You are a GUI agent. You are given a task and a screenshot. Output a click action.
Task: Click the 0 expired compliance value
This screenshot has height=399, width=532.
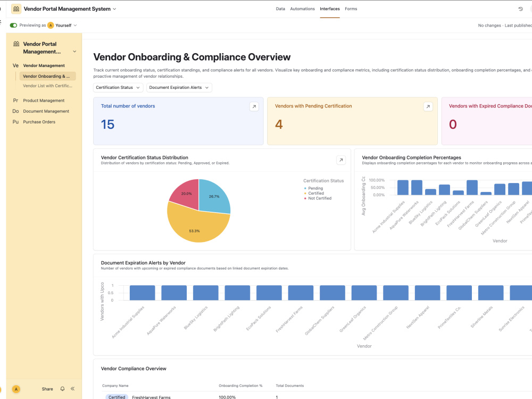453,124
